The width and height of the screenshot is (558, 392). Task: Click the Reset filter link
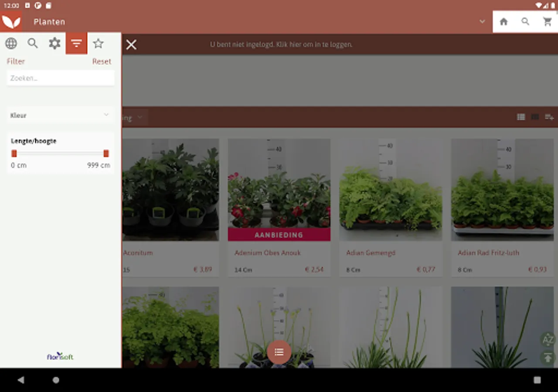pos(102,61)
